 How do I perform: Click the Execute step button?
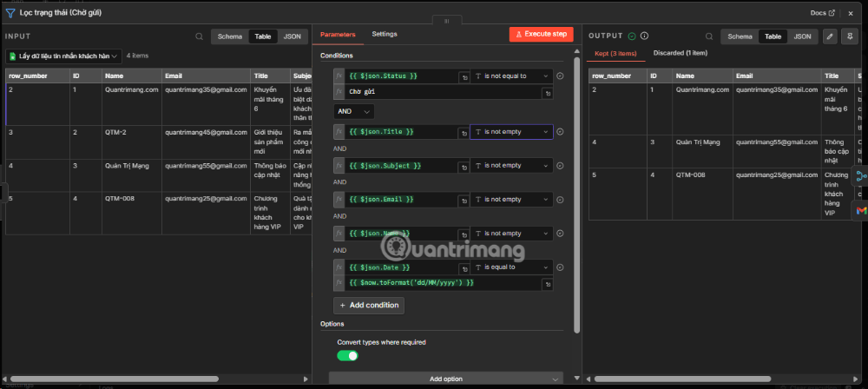coord(542,35)
